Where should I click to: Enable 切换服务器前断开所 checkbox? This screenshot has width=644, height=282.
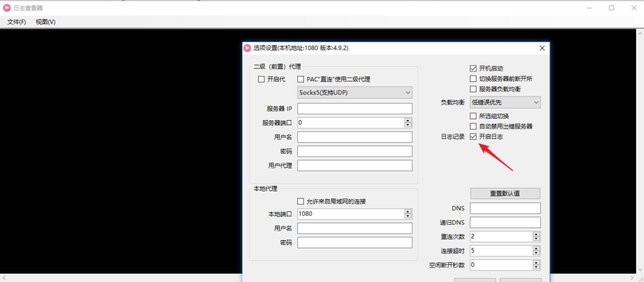click(473, 79)
